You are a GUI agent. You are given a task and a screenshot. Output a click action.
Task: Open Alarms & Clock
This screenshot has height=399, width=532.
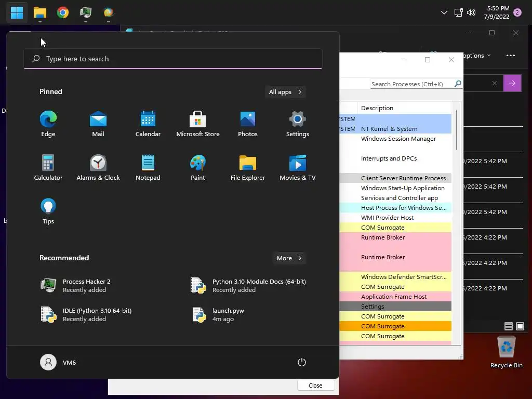[x=98, y=168]
